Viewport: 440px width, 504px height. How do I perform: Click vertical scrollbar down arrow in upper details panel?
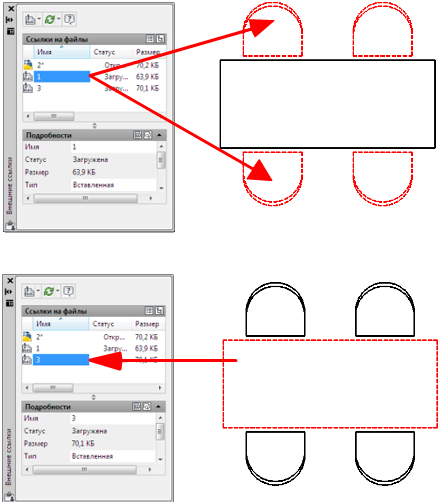click(x=161, y=188)
